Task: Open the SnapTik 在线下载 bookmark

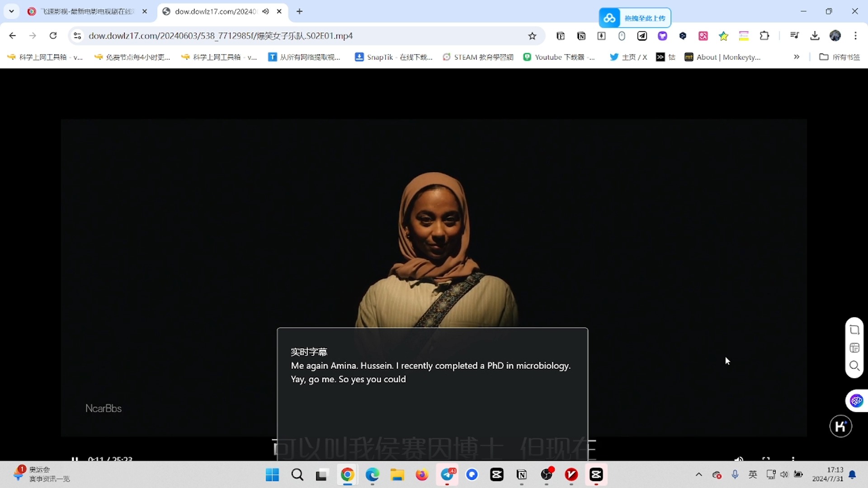Action: 394,57
